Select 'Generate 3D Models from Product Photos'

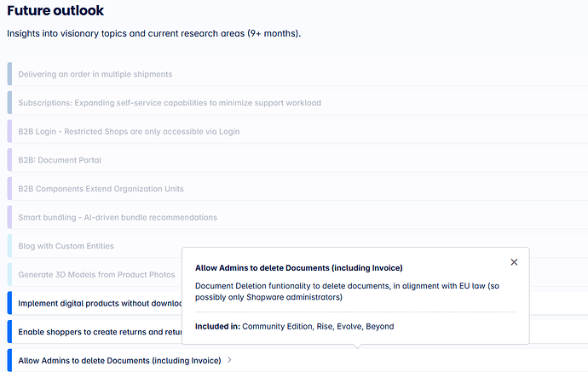(96, 275)
